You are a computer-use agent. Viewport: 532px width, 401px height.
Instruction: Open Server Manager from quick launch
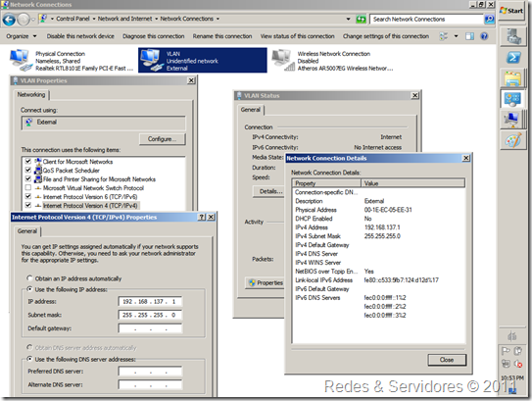point(513,36)
